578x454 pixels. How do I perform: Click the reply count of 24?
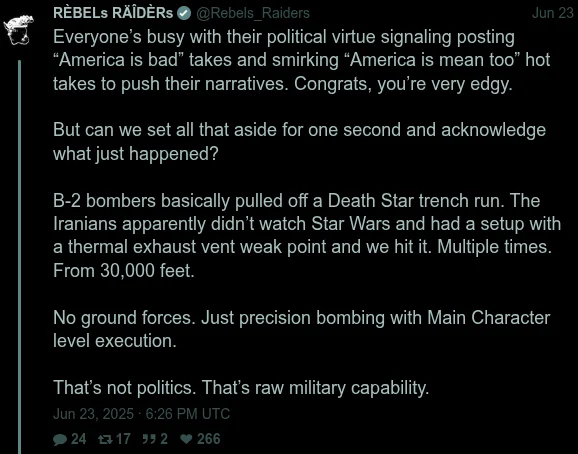tap(79, 439)
